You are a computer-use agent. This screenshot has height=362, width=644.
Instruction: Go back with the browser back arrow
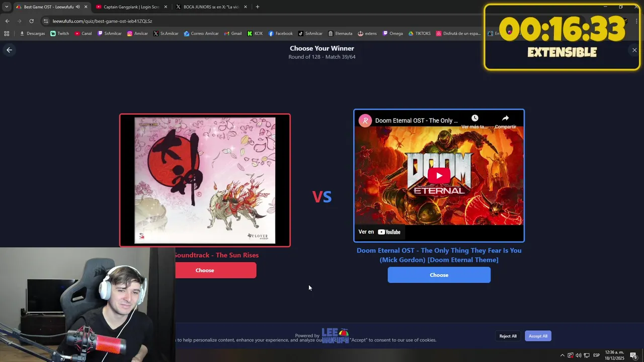point(7,21)
